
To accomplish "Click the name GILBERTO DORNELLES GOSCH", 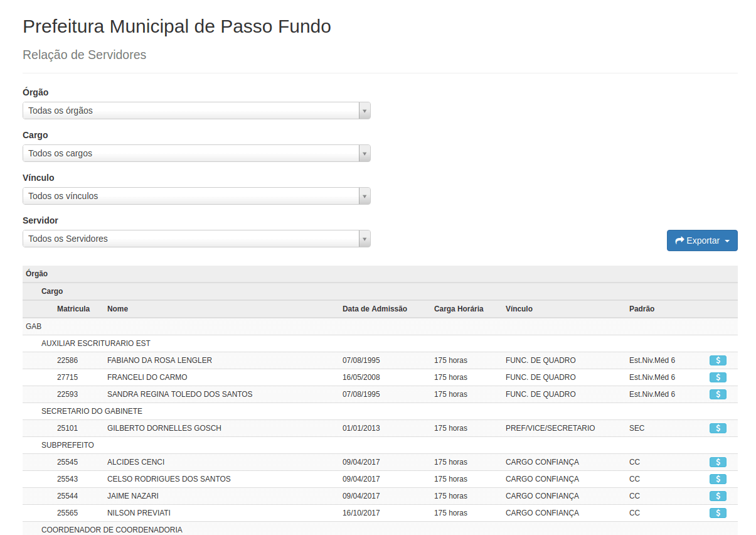I will pos(164,428).
